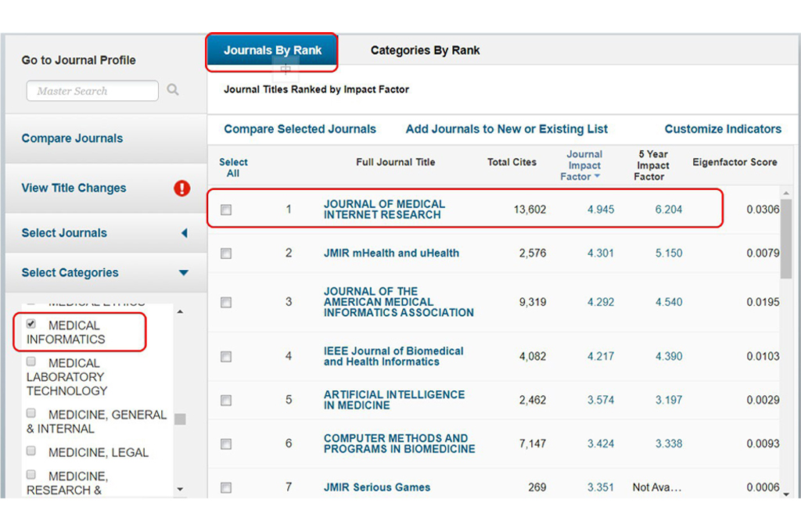The image size is (801, 532).
Task: Uncheck the Medical Informatics category
Action: (31, 324)
